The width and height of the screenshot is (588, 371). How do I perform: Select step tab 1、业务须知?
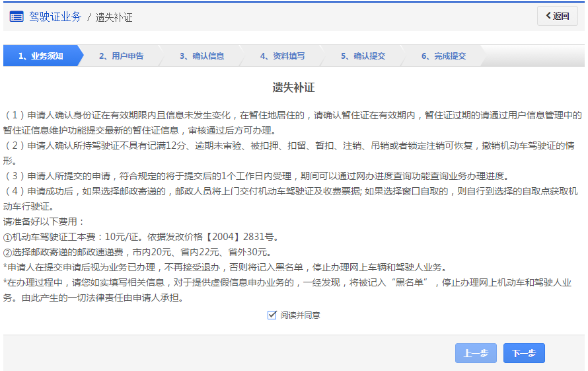(41, 56)
